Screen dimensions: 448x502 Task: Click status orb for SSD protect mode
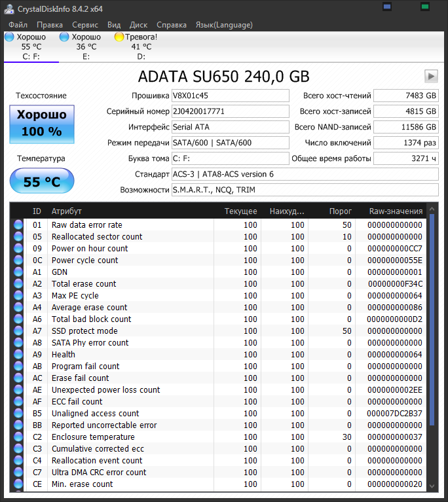pyautogui.click(x=18, y=331)
